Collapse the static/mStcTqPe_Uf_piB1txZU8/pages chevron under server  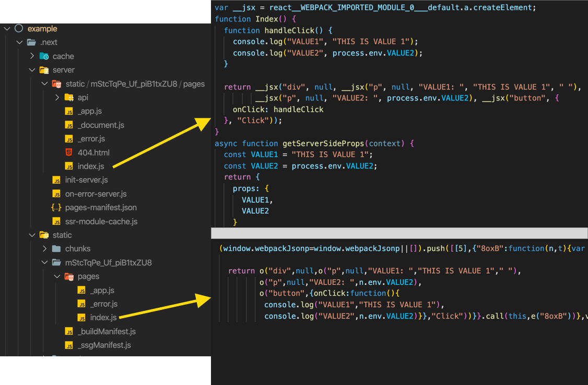(x=44, y=83)
